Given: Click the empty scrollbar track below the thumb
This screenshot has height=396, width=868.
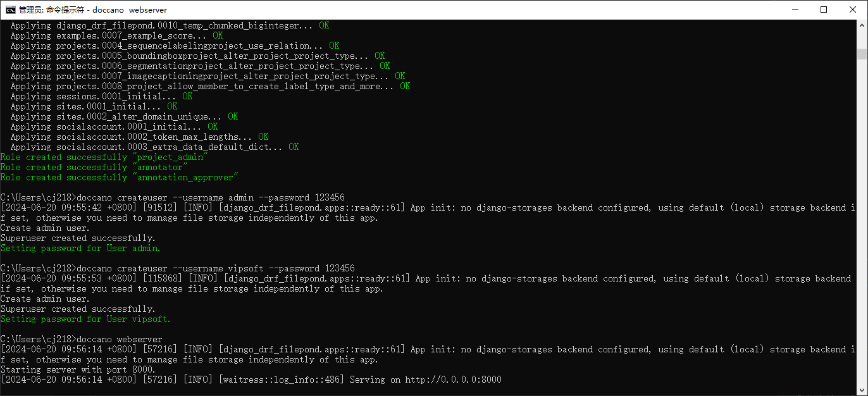Looking at the screenshot, I should tap(862, 221).
